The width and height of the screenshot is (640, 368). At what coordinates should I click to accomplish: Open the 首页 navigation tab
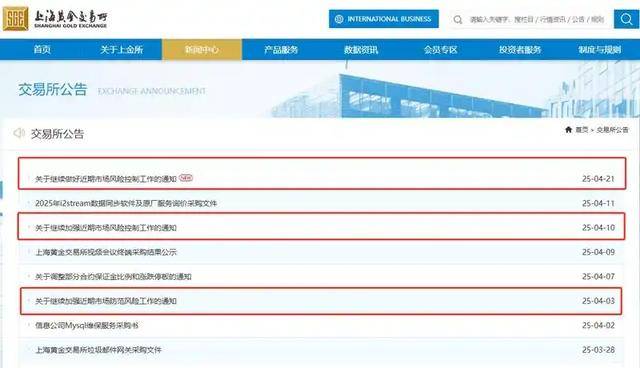click(42, 50)
